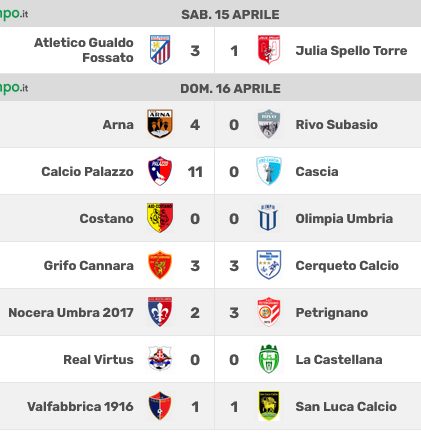The width and height of the screenshot is (421, 440).
Task: Open the Valfabbrica 1916 team name link
Action: tap(80, 407)
